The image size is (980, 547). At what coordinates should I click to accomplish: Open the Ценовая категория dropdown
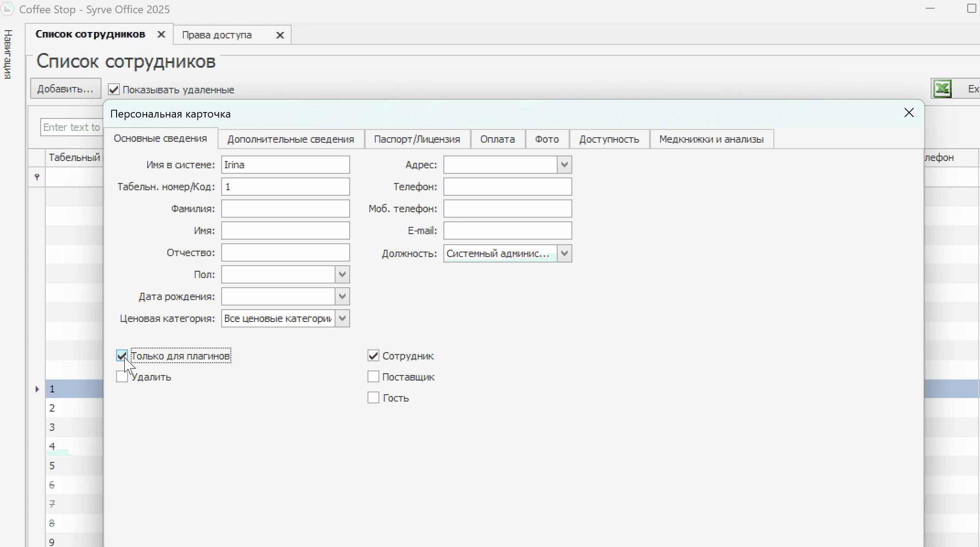click(342, 319)
